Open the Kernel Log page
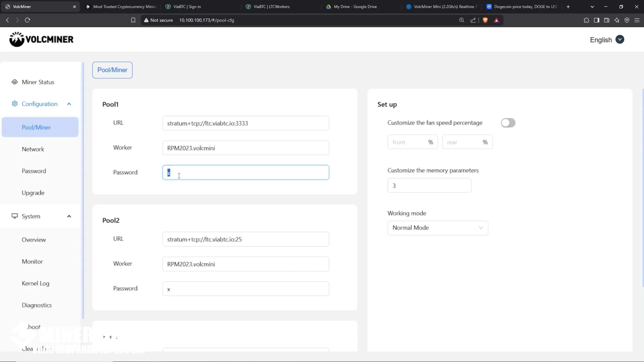The image size is (644, 362). [x=35, y=283]
